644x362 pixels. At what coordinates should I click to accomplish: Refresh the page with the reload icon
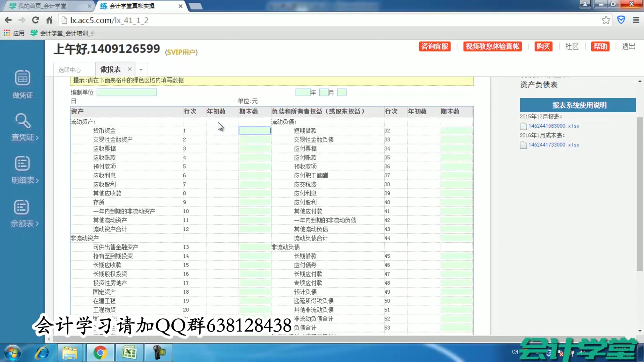35,20
